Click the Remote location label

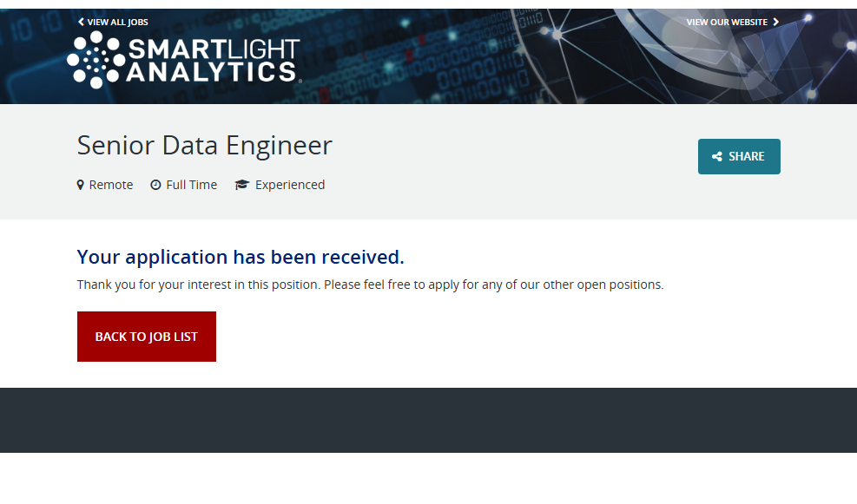pos(111,185)
